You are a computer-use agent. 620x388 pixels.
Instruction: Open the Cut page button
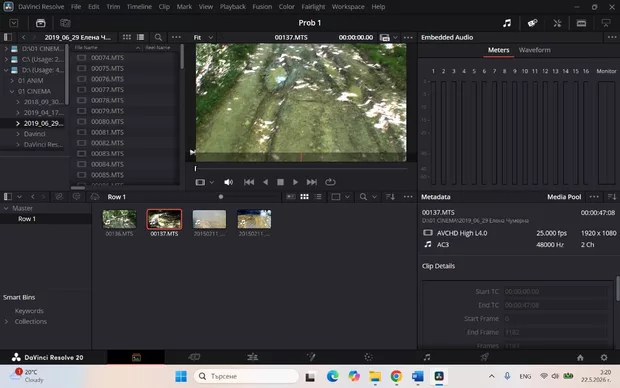pyautogui.click(x=194, y=358)
